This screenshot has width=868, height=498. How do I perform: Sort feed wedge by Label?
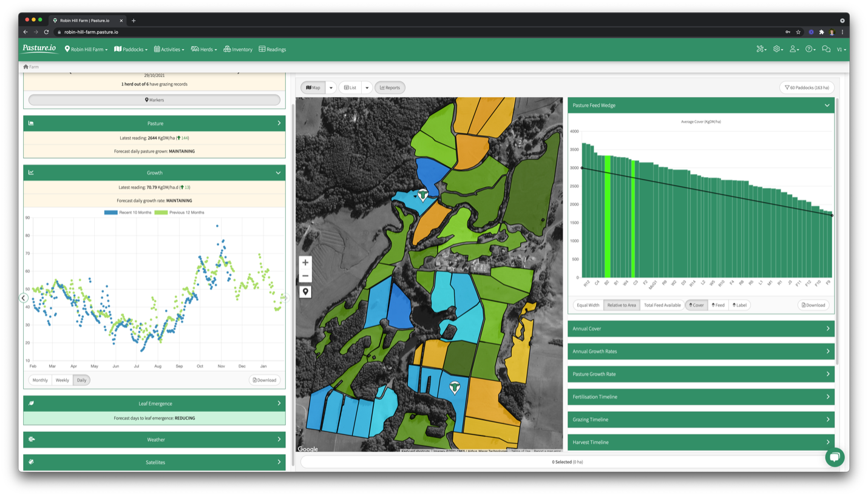740,305
